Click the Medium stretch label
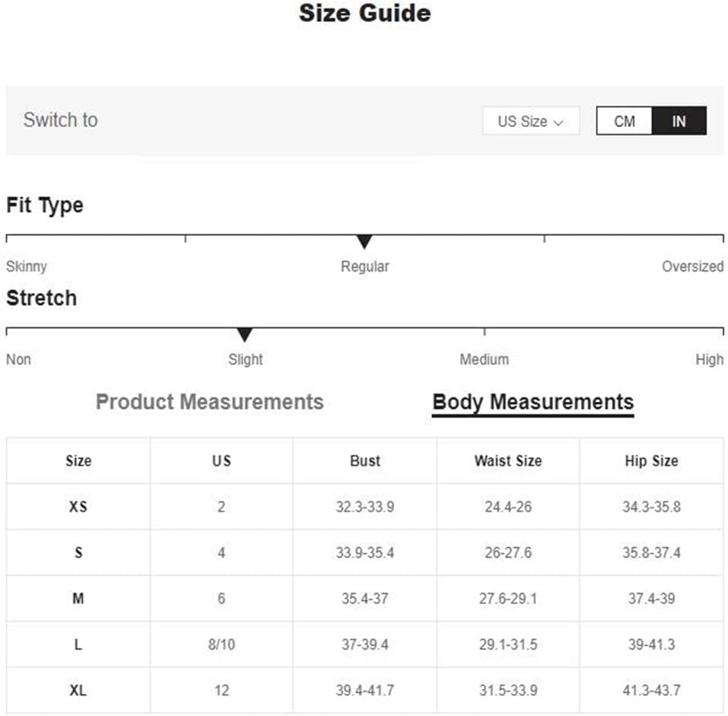This screenshot has height=716, width=728. tap(484, 359)
